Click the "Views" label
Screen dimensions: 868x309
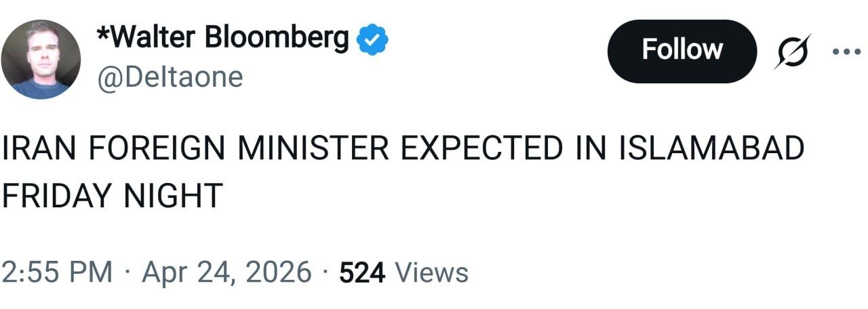pos(431,272)
